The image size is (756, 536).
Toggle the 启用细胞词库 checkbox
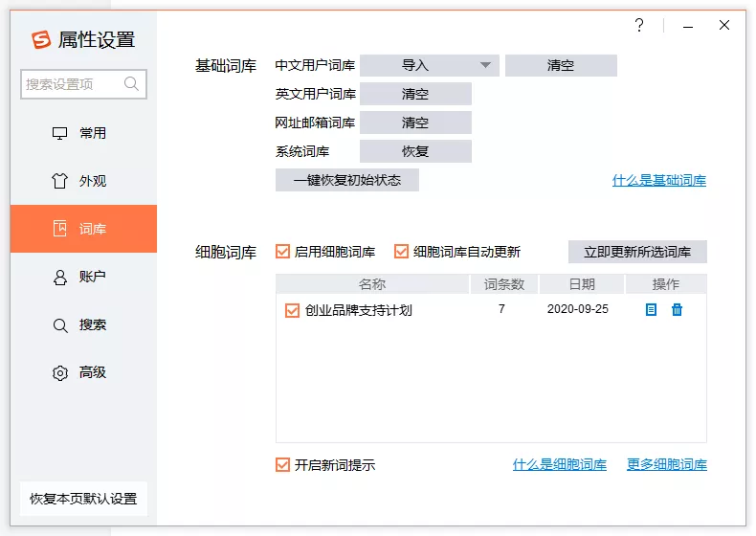point(282,252)
